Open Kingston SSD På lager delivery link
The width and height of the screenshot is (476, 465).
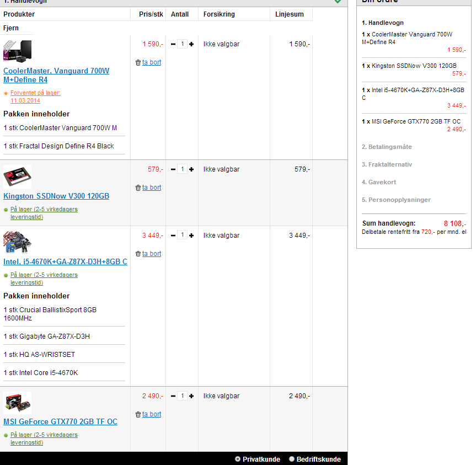tap(44, 213)
